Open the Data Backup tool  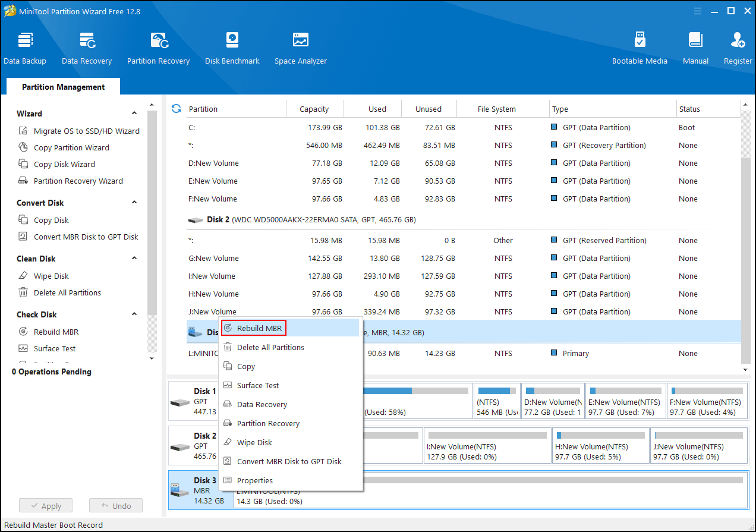(25, 48)
